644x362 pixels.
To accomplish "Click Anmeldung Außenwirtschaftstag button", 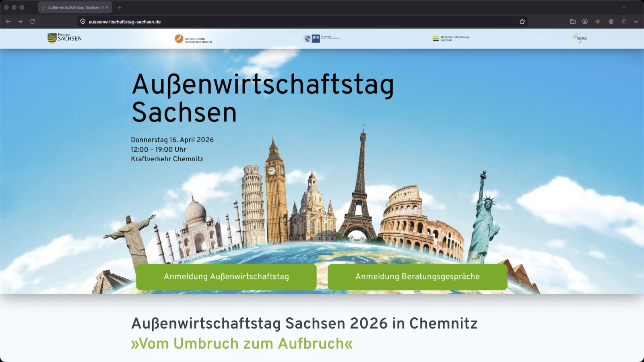I will pos(226,277).
